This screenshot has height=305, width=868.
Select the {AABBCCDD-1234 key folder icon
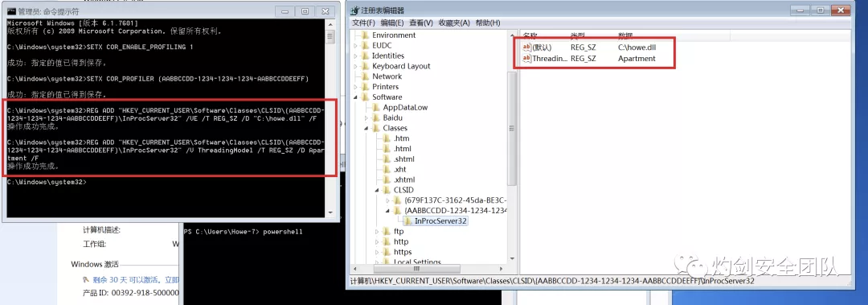[x=398, y=211]
